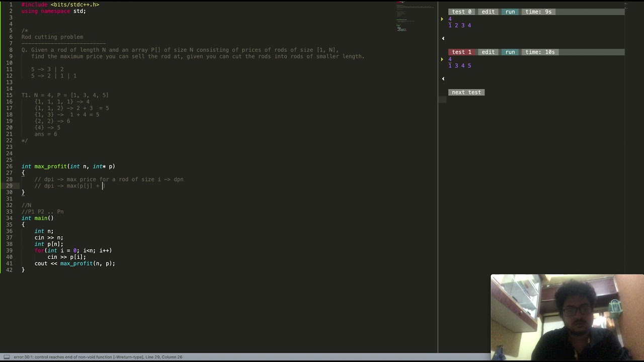Click edit for test 0

point(488,12)
